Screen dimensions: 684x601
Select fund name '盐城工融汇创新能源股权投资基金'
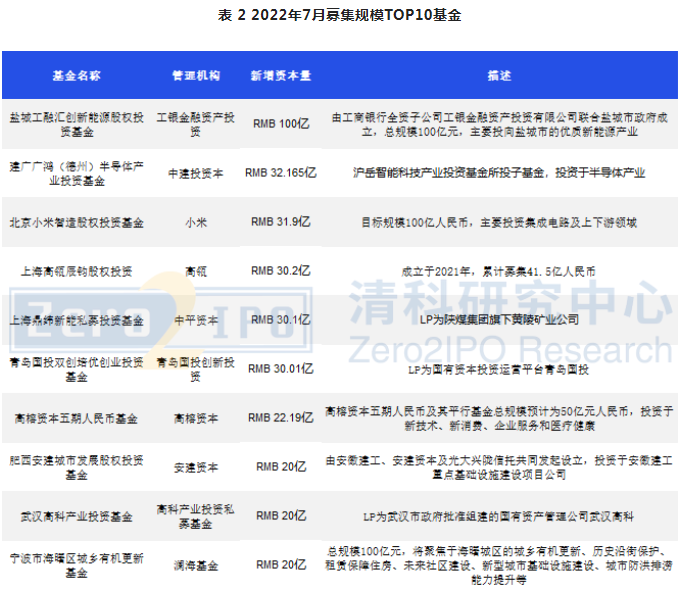tap(76, 124)
